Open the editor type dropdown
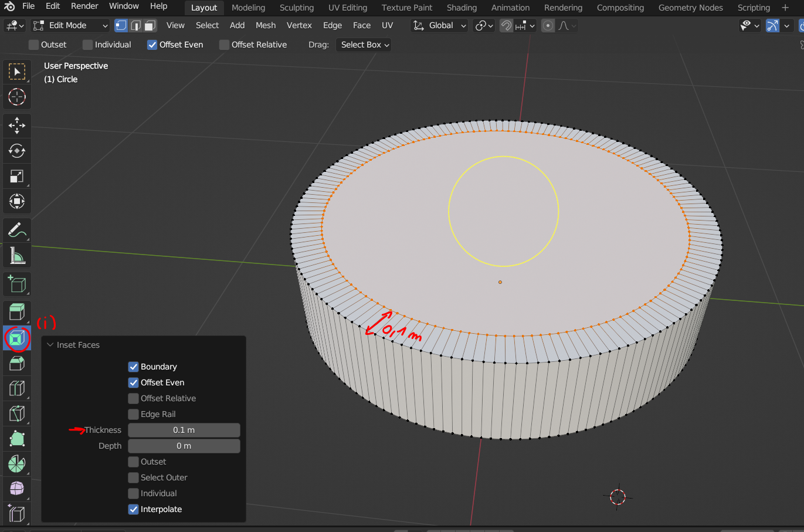The image size is (804, 532). 15,25
